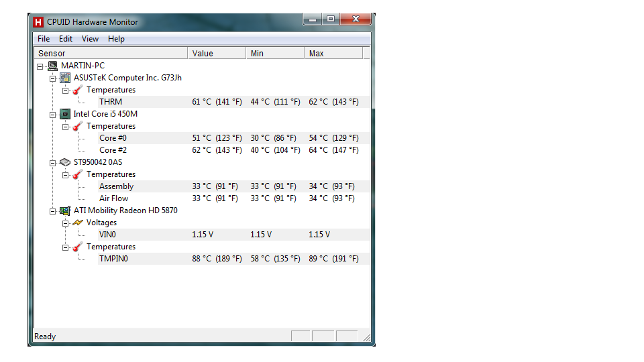Click Core #0 min value 30 °C
Screen dimensions: 644x362
[x=273, y=138]
